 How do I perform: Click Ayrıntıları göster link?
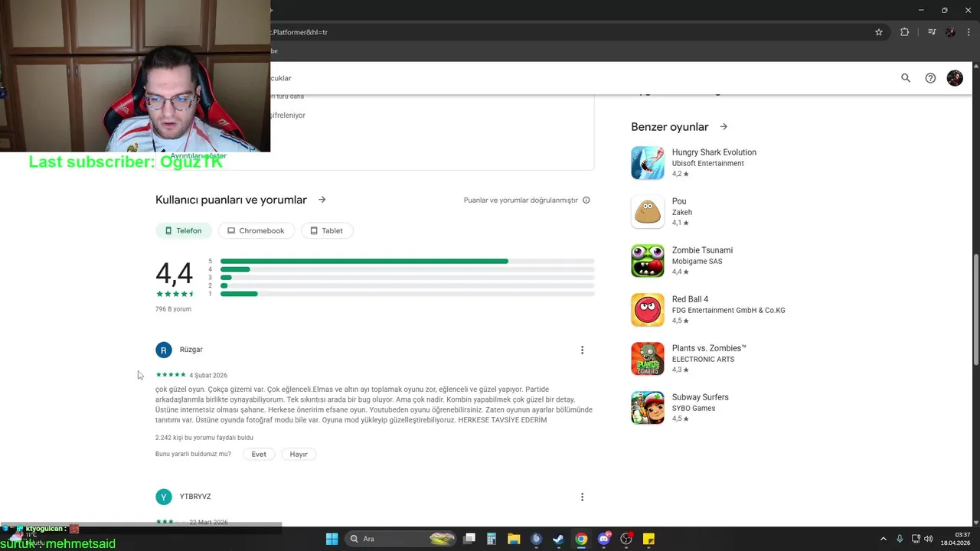click(198, 156)
